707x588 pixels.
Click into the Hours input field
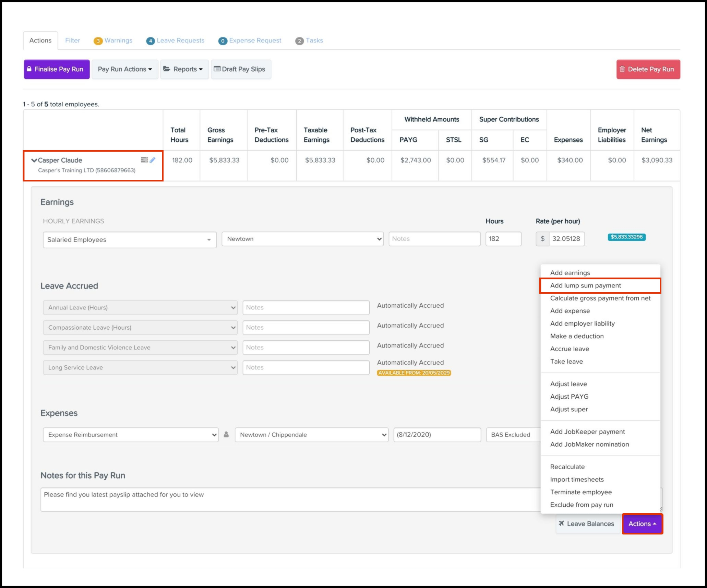503,239
